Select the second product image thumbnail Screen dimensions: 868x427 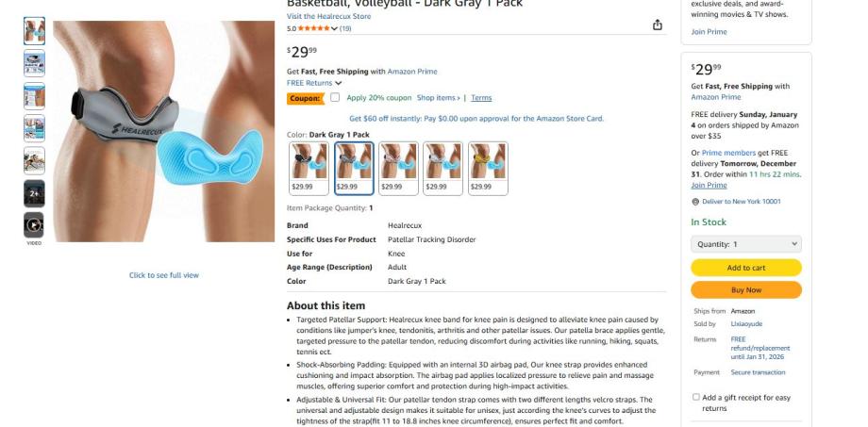click(34, 63)
